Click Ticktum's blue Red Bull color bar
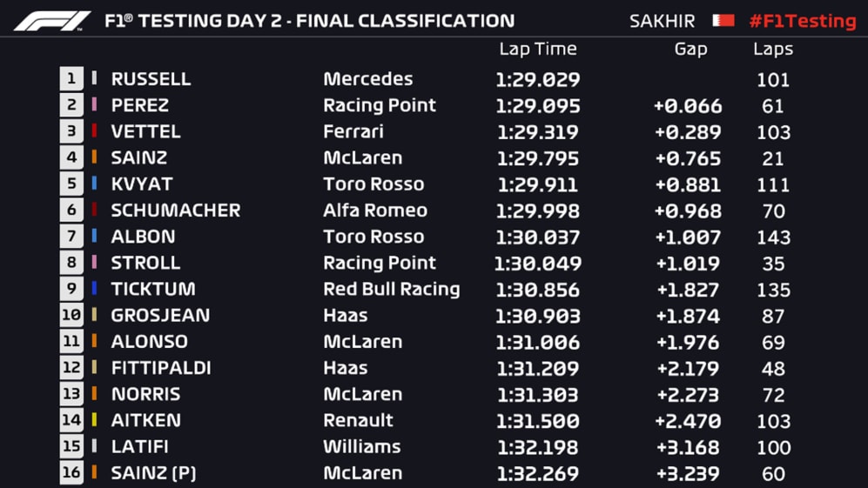 click(94, 290)
